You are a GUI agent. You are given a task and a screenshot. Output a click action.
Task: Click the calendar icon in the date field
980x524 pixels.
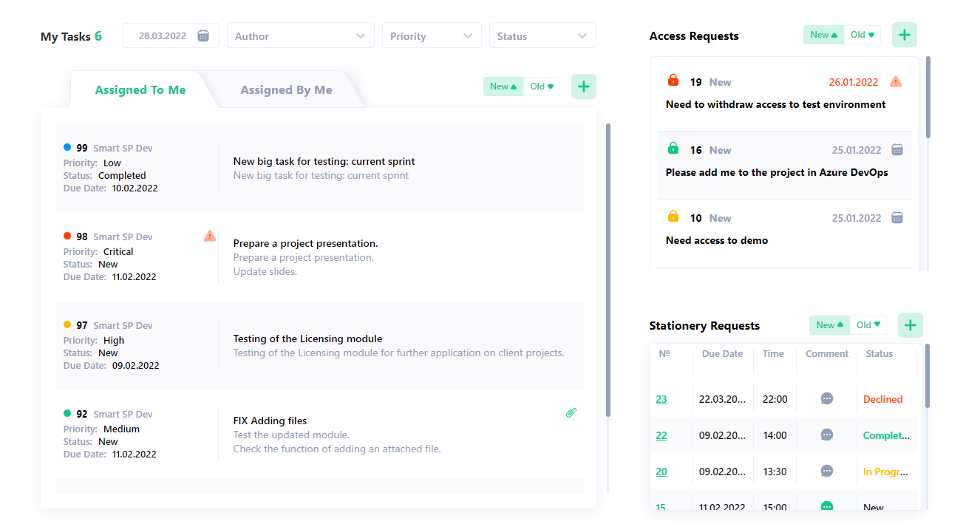pos(203,35)
